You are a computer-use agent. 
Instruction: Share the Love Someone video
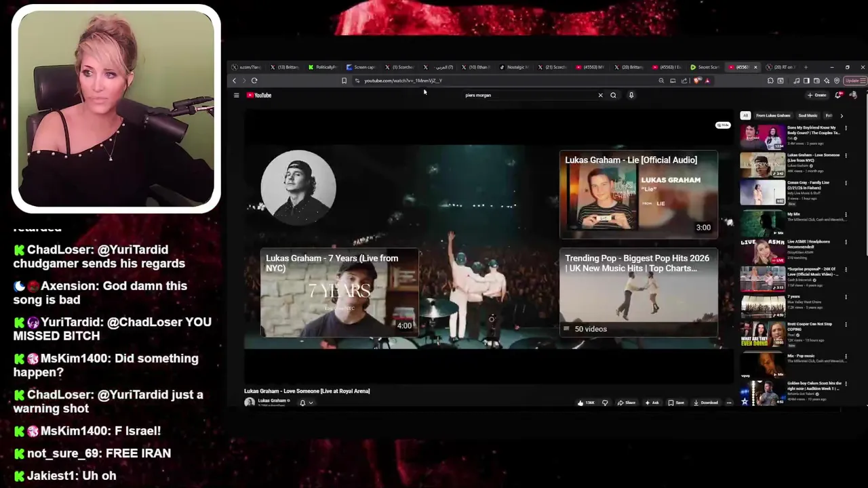627,403
